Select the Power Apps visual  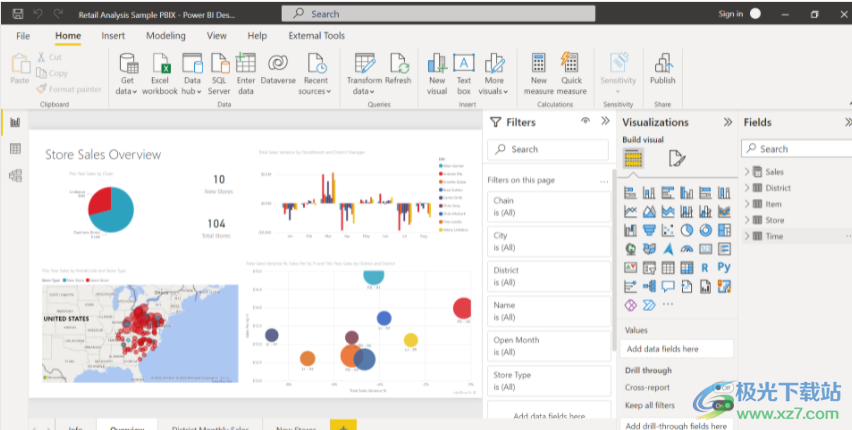[x=630, y=305]
